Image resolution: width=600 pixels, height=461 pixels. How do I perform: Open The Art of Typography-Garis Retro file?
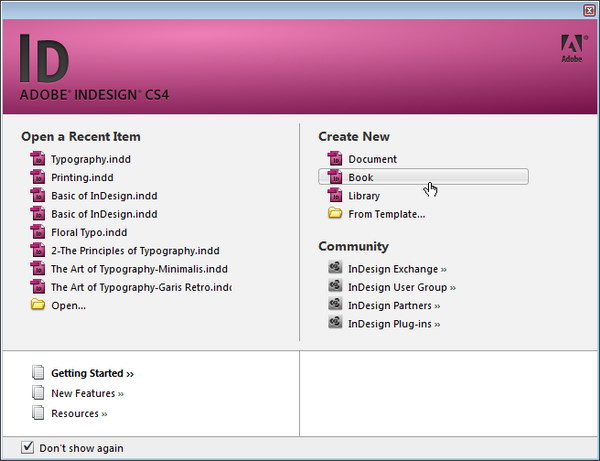pyautogui.click(x=141, y=287)
